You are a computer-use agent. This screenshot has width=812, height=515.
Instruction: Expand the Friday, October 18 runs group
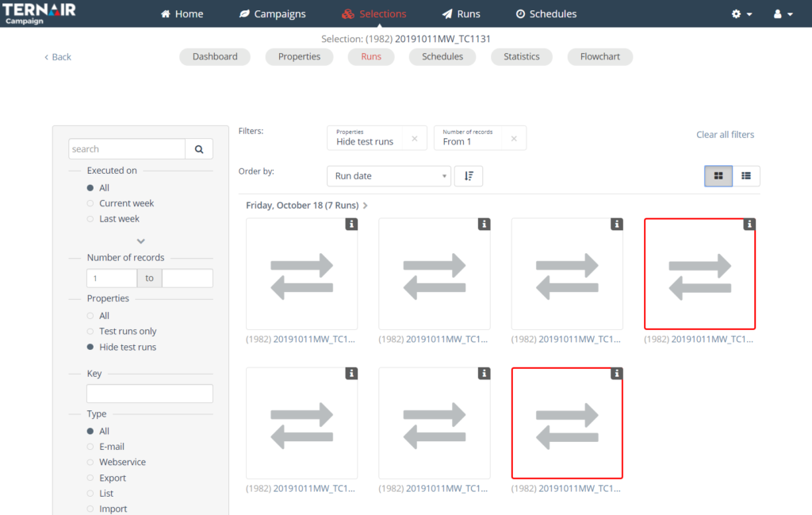click(x=365, y=206)
